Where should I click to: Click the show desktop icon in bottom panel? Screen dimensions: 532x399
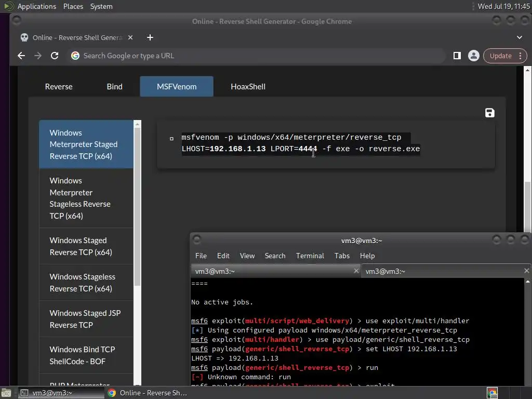[x=6, y=393]
